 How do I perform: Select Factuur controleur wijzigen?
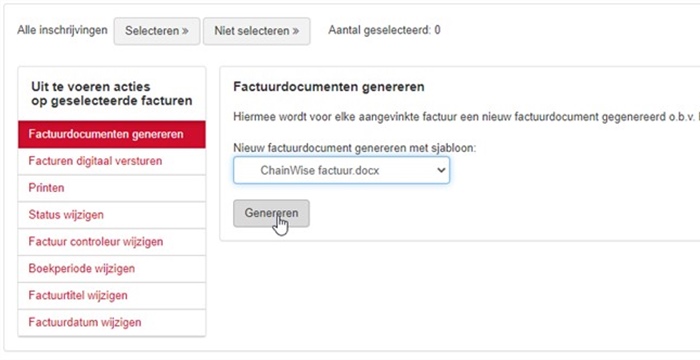pyautogui.click(x=112, y=242)
